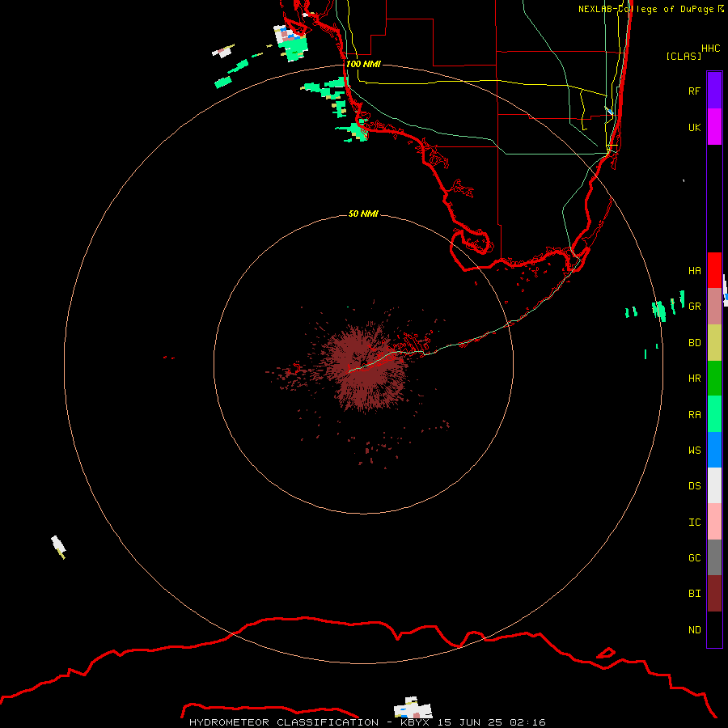This screenshot has width=728, height=728.
Task: Click the HR heavy rain green swatch
Action: pyautogui.click(x=714, y=379)
